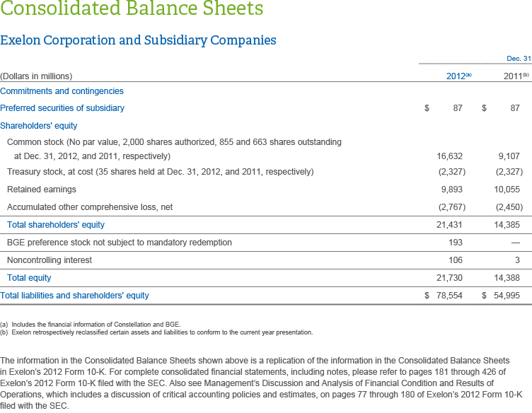Select the 2011 column header
The height and width of the screenshot is (413, 532).
click(x=514, y=76)
